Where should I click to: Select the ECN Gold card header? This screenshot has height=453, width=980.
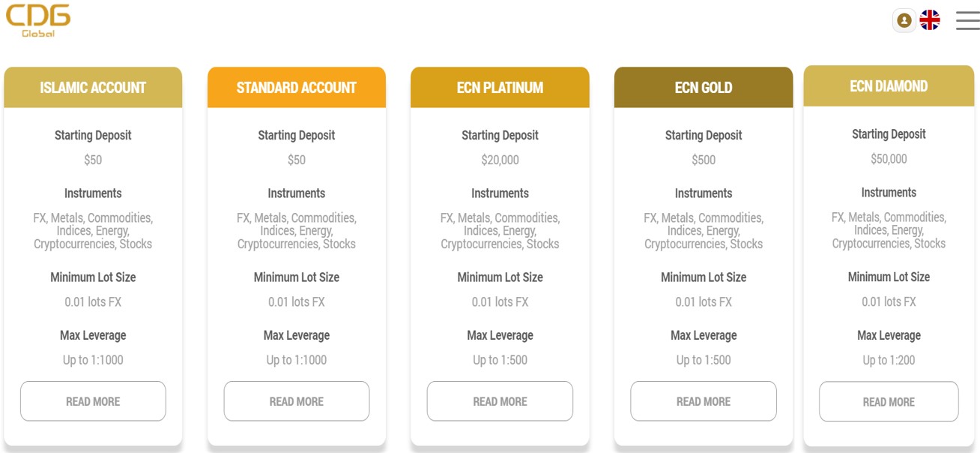click(x=704, y=88)
